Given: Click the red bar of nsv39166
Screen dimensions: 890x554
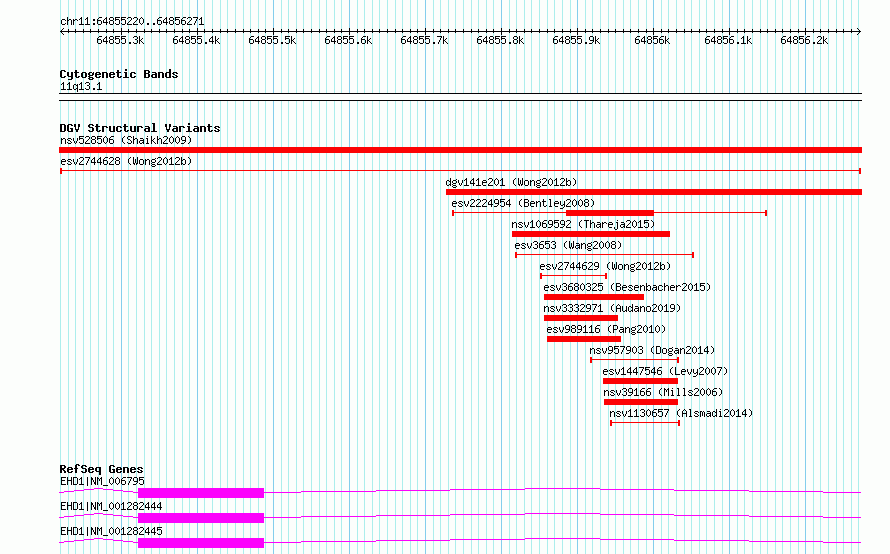Looking at the screenshot, I should coord(641,402).
